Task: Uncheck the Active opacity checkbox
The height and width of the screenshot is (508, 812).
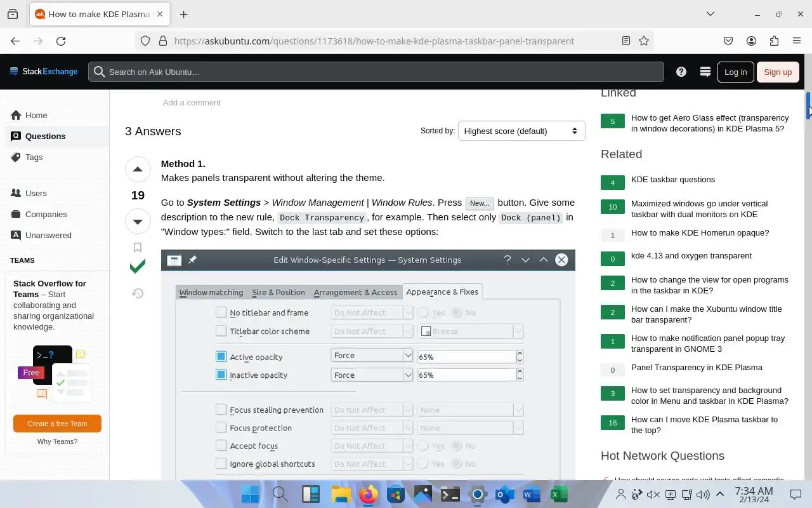Action: (221, 357)
